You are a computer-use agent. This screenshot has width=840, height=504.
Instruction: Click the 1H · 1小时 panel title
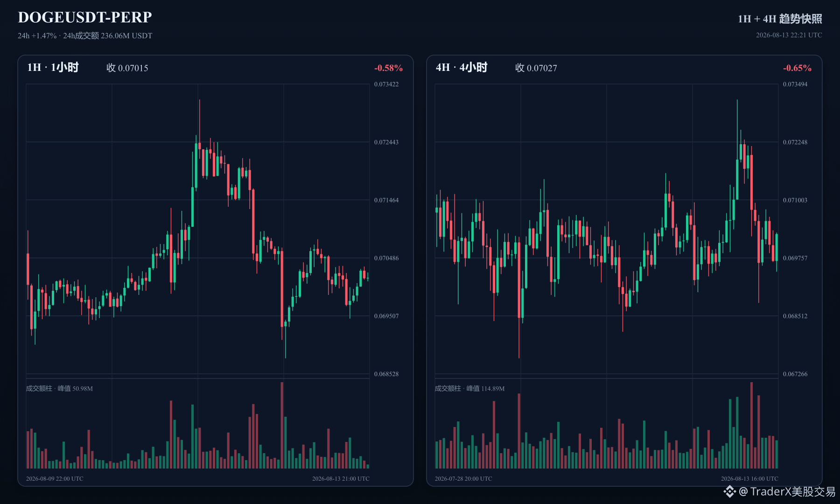click(53, 68)
